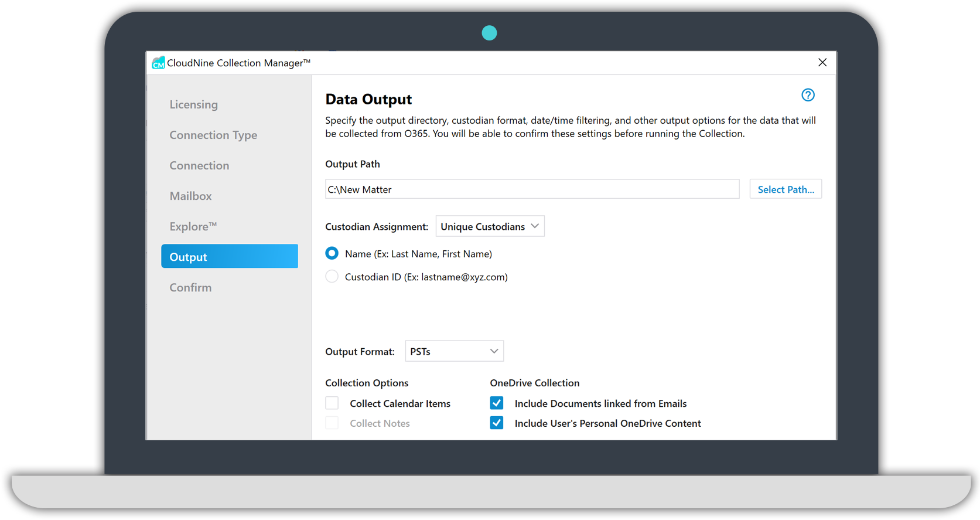This screenshot has height=520, width=980.
Task: Uncheck Include User's Personal OneDrive Content
Action: [497, 423]
